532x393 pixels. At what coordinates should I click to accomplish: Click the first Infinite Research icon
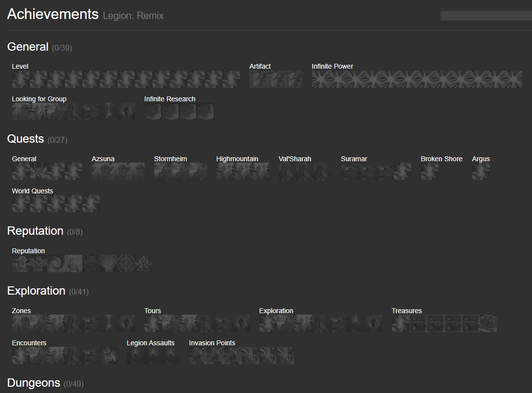pos(153,112)
